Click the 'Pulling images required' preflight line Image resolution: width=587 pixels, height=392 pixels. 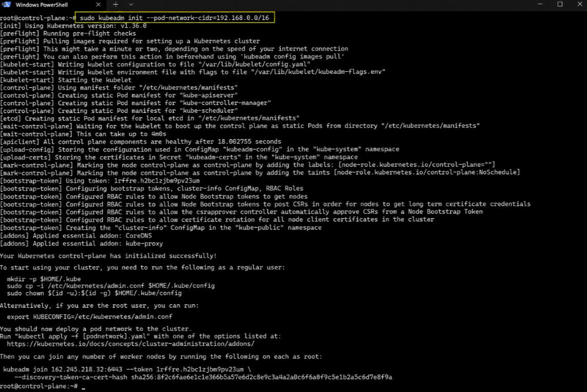(x=130, y=42)
